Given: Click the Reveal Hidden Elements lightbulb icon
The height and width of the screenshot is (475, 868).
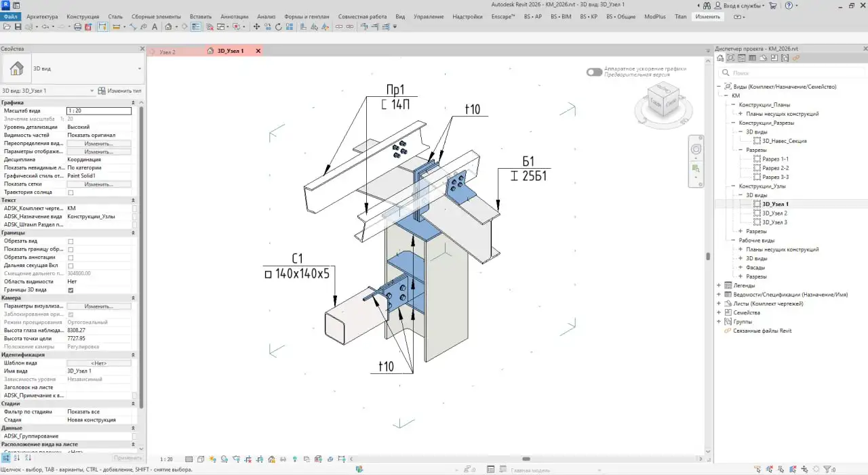Looking at the screenshot, I should (x=295, y=458).
